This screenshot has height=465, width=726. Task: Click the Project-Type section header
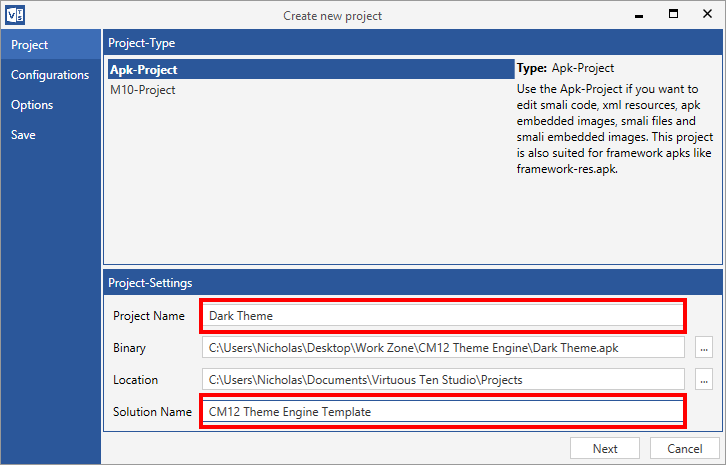click(413, 43)
